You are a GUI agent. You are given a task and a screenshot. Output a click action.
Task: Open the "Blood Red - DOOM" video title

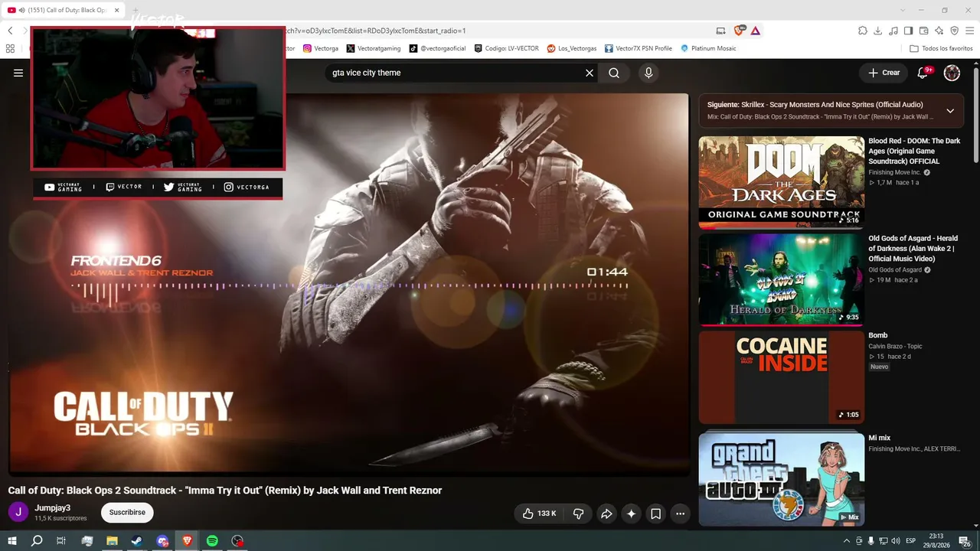[x=914, y=151]
